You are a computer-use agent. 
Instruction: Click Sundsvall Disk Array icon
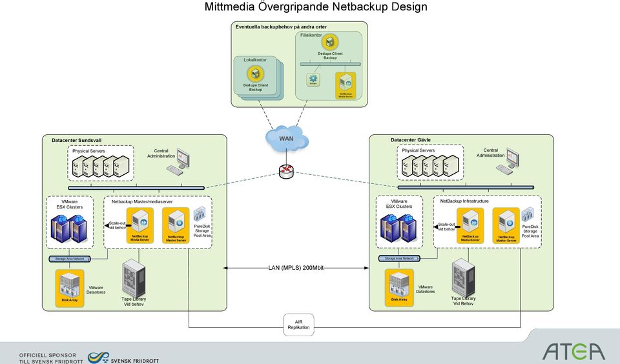pos(70,288)
